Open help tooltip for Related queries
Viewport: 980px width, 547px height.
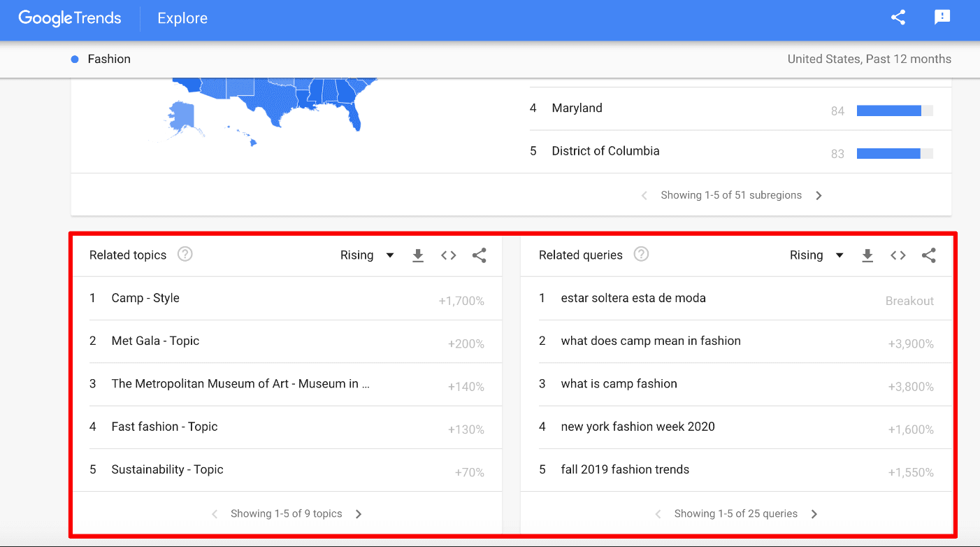(x=641, y=254)
